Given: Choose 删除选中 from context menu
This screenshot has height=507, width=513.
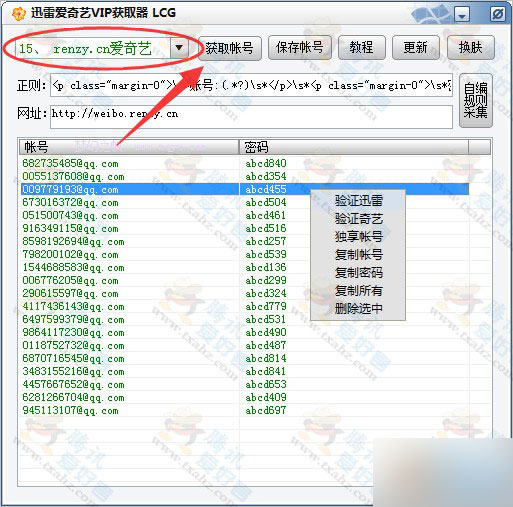Looking at the screenshot, I should 358,309.
